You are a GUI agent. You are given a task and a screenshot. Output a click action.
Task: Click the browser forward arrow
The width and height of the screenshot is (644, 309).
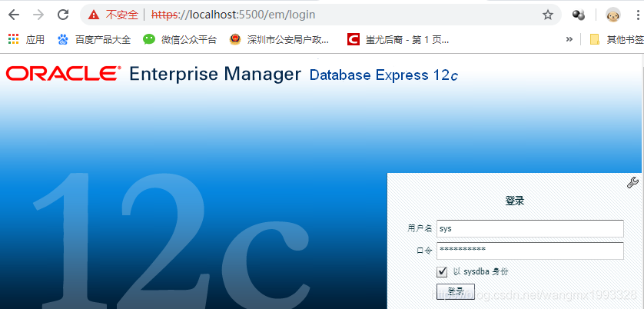(x=38, y=15)
